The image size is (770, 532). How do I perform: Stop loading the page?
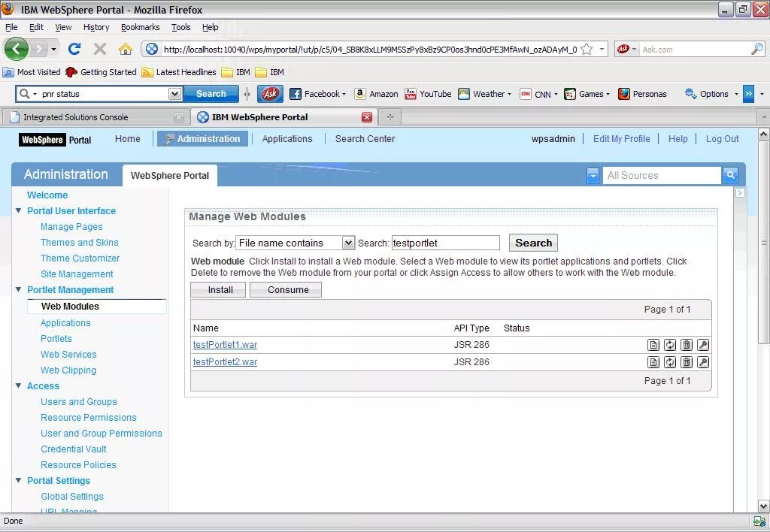pos(100,49)
